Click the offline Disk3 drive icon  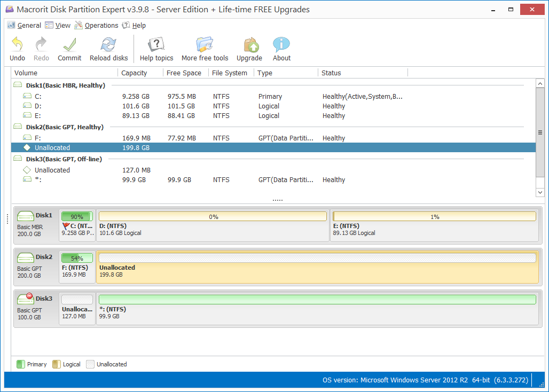click(25, 299)
